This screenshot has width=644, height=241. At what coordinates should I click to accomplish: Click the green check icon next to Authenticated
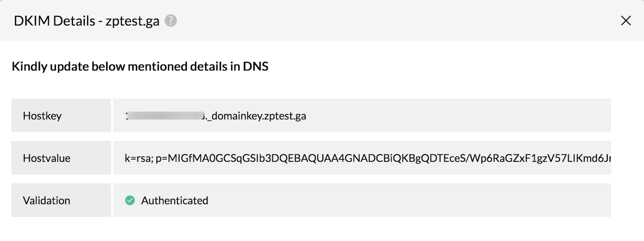pos(130,200)
